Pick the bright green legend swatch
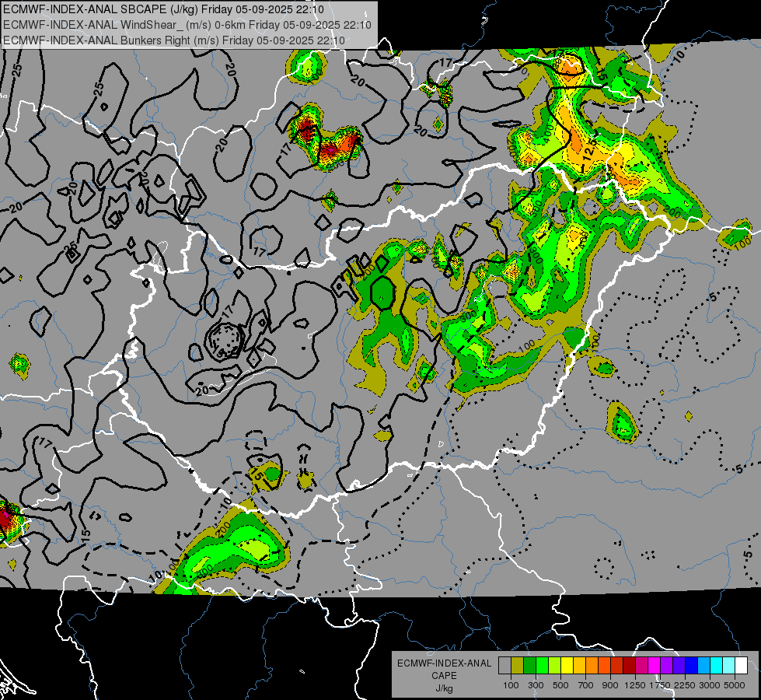Image resolution: width=761 pixels, height=700 pixels. point(542,666)
